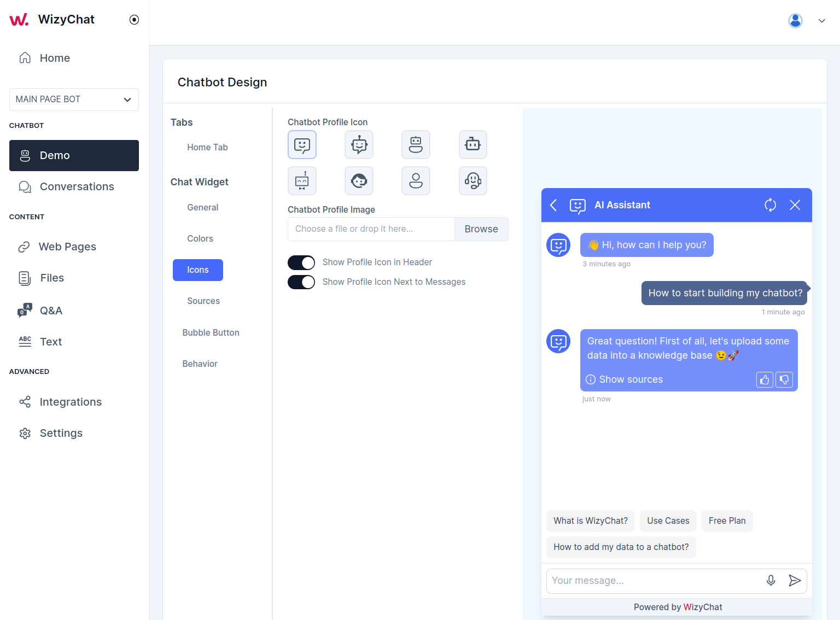
Task: Choose the robot face chat bubble icon
Action: coord(359,145)
